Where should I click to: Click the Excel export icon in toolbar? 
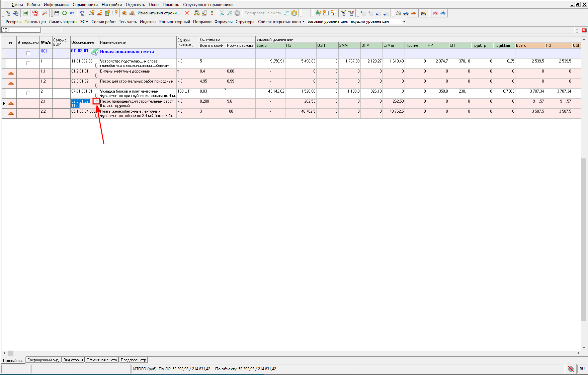tap(25, 13)
